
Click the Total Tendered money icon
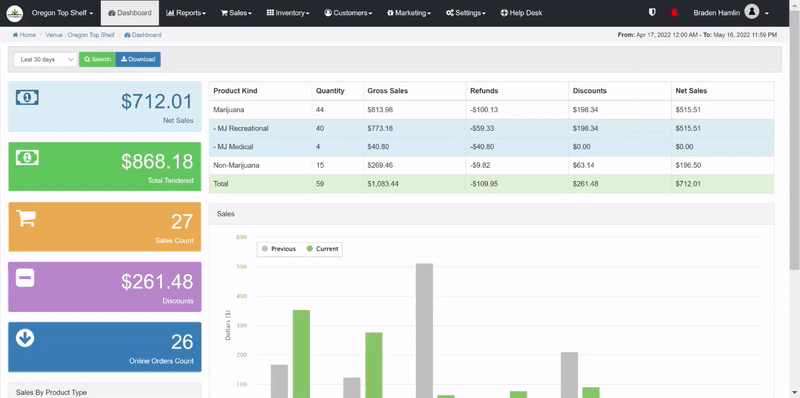27,158
